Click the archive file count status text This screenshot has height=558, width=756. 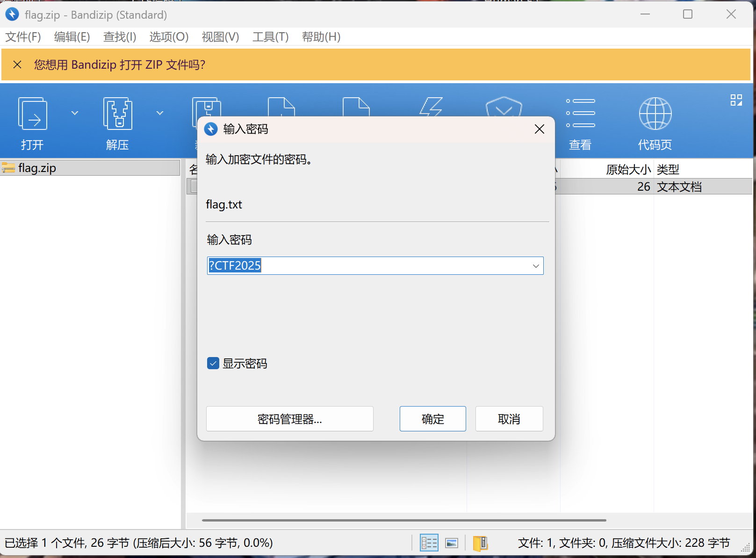pos(624,543)
